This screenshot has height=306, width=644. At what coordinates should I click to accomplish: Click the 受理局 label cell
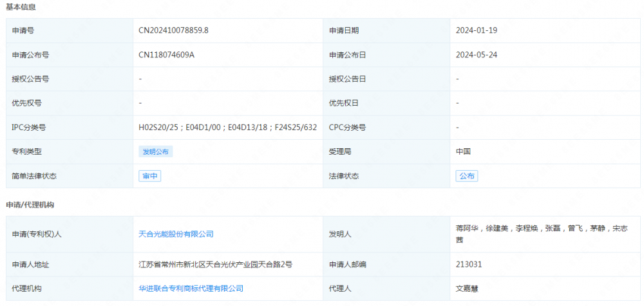click(386, 151)
